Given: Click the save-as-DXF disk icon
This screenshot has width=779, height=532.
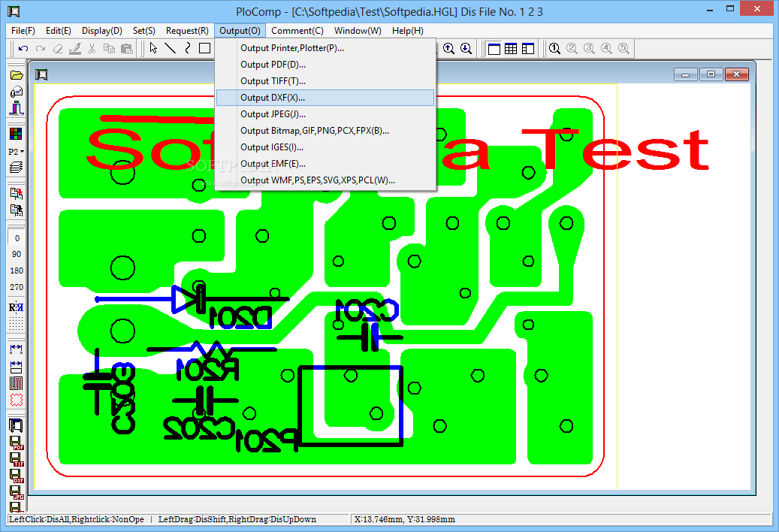Looking at the screenshot, I should pyautogui.click(x=17, y=476).
